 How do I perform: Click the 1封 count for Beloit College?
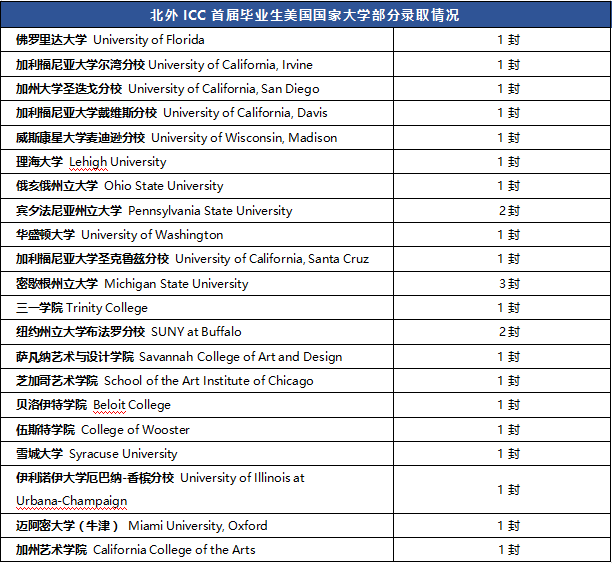click(x=509, y=405)
